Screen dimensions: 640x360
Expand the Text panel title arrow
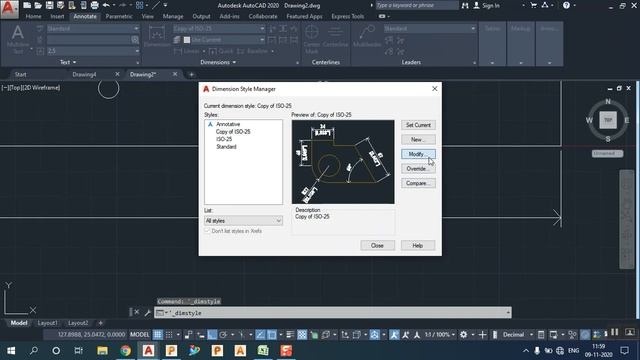(x=74, y=62)
